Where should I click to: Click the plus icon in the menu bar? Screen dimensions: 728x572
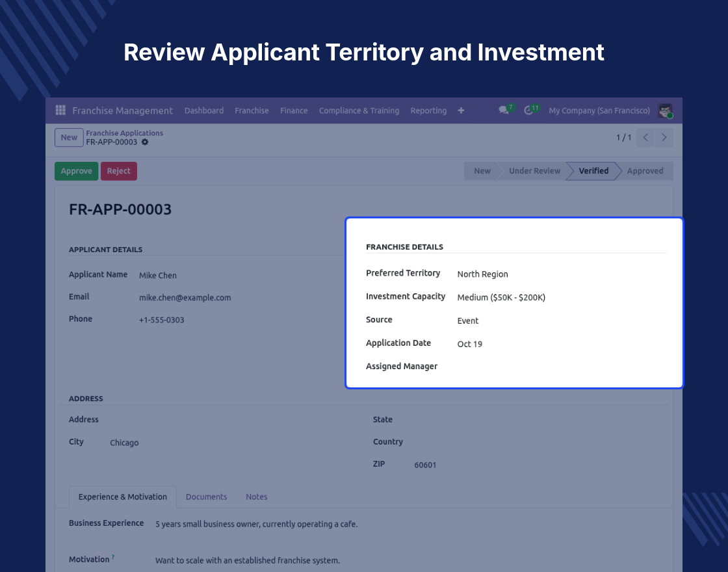(461, 110)
